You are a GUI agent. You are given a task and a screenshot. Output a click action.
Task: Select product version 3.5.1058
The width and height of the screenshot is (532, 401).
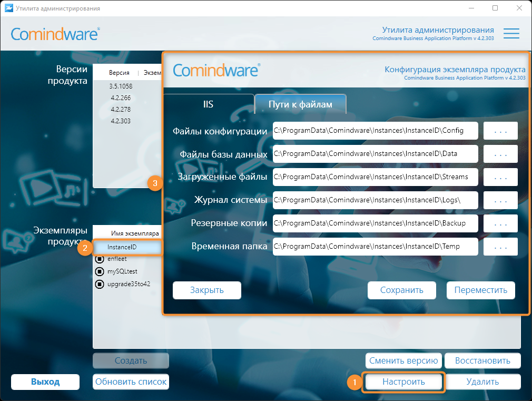coord(121,86)
